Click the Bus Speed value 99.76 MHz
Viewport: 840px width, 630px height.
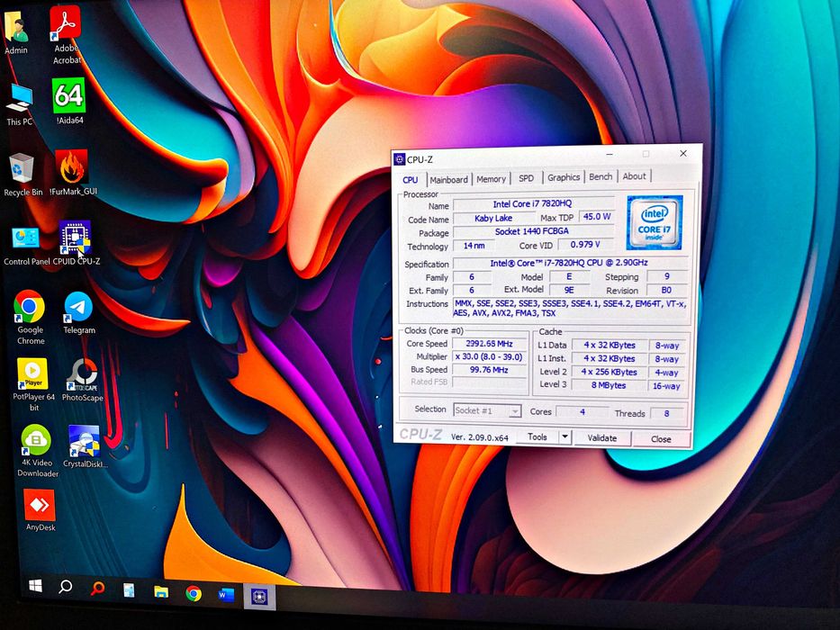[489, 370]
